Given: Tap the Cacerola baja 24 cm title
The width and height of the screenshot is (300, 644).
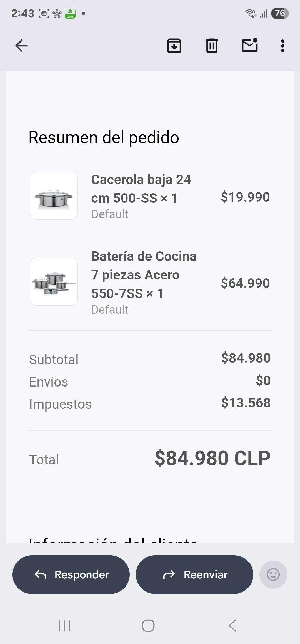Looking at the screenshot, I should tap(141, 189).
